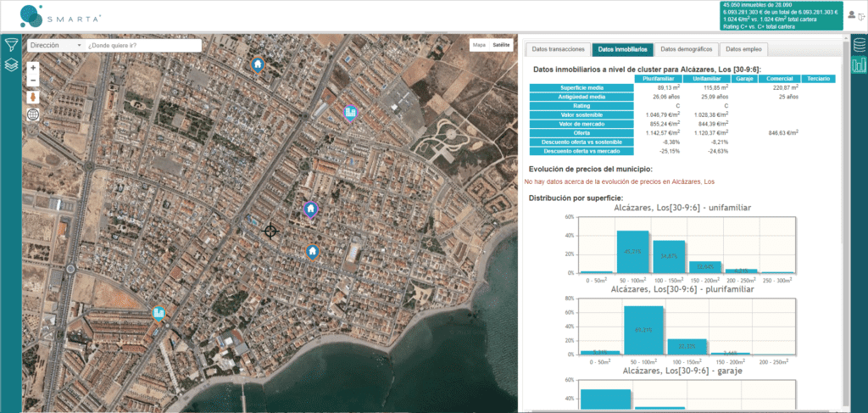Zoom in on the map
This screenshot has height=413, width=868.
pos(33,67)
